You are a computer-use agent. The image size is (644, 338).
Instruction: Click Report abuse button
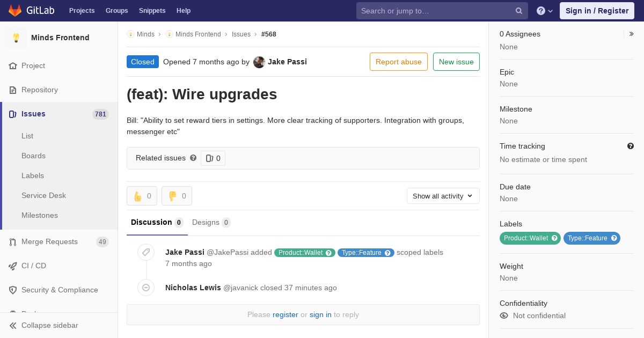coord(399,62)
